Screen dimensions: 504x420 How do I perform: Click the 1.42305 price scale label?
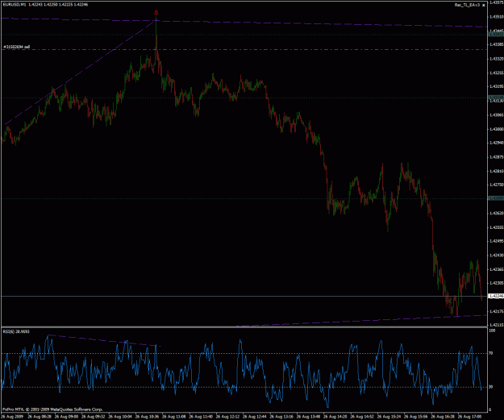coord(497,283)
